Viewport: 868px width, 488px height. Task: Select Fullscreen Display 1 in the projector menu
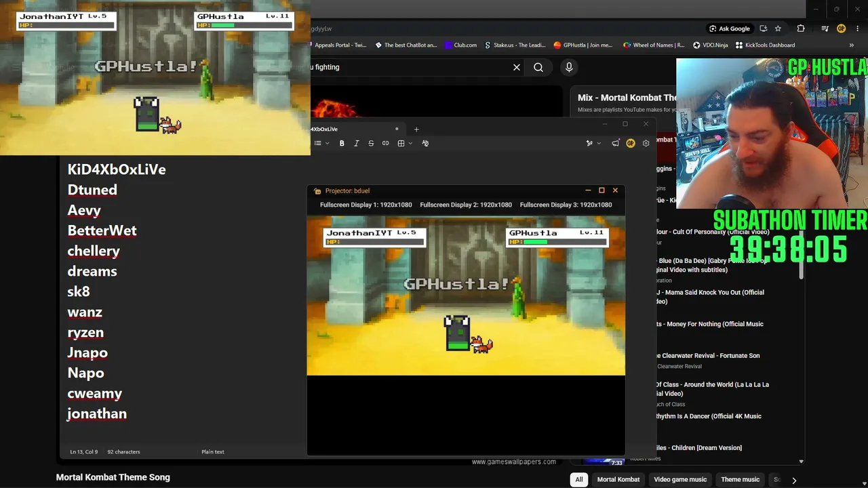[x=366, y=205]
